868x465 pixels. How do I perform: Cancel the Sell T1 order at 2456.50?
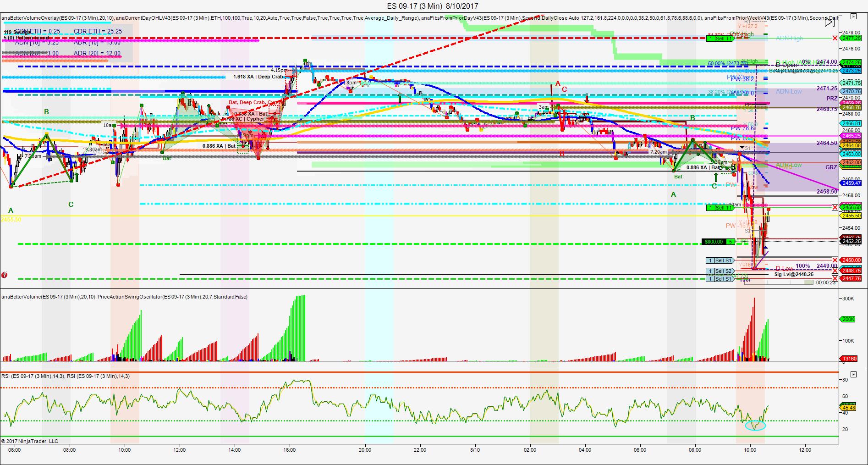[835, 207]
